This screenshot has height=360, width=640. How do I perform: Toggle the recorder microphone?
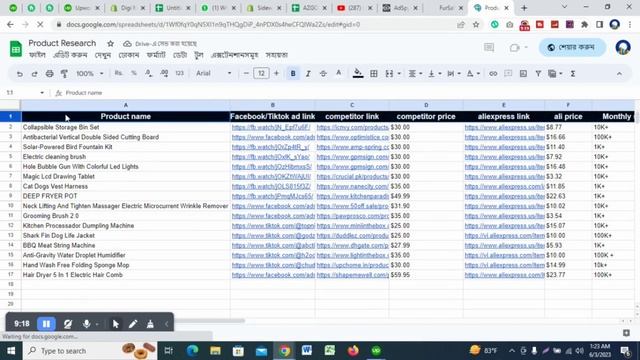(x=87, y=324)
